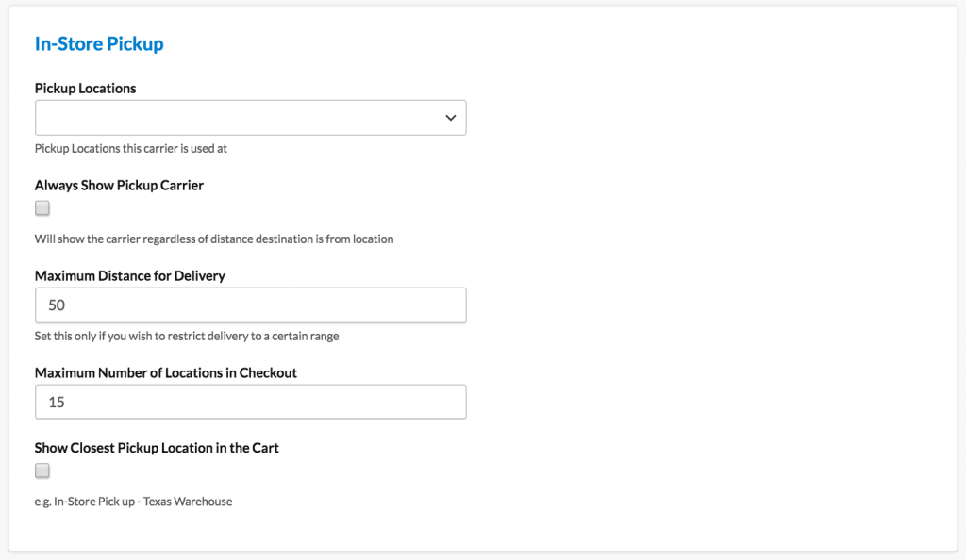This screenshot has height=560, width=966.
Task: Click the value 50 in the distance field
Action: (x=57, y=305)
